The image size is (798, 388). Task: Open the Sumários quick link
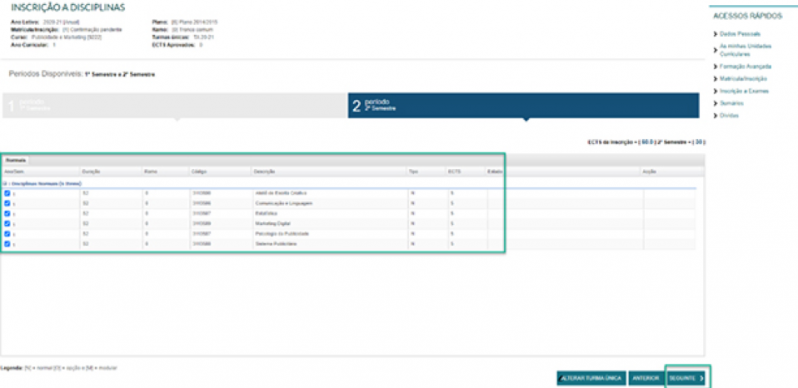pyautogui.click(x=732, y=103)
